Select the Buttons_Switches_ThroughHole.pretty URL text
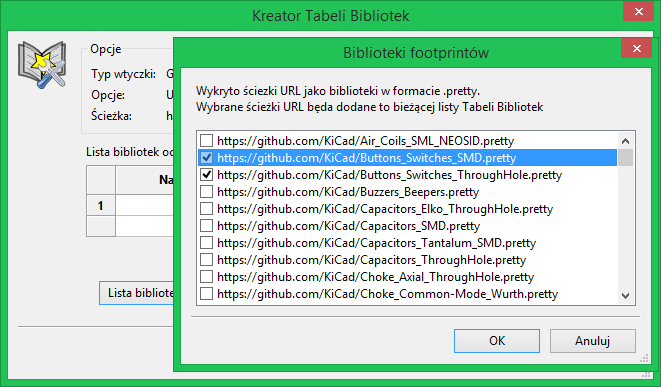Image resolution: width=661 pixels, height=387 pixels. point(390,175)
